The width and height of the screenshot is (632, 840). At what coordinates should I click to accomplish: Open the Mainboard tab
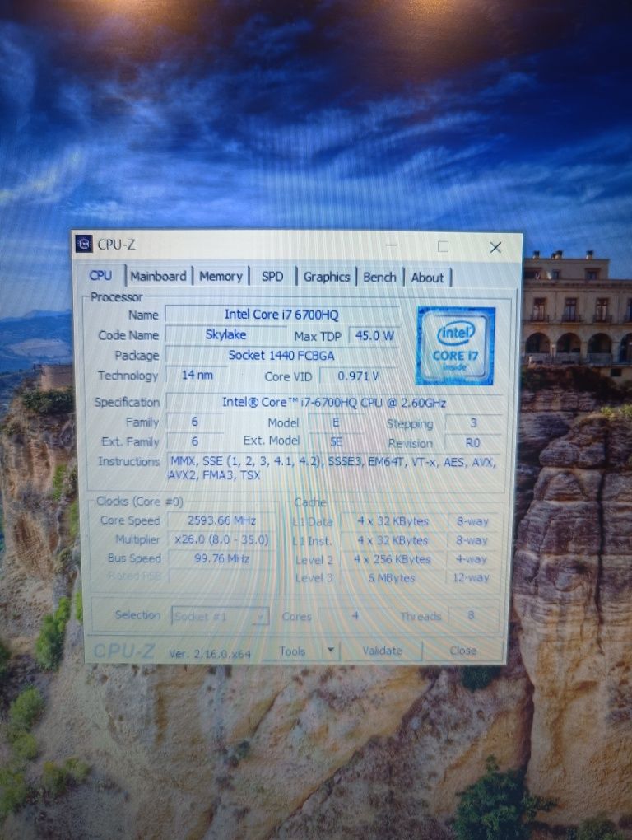point(158,276)
